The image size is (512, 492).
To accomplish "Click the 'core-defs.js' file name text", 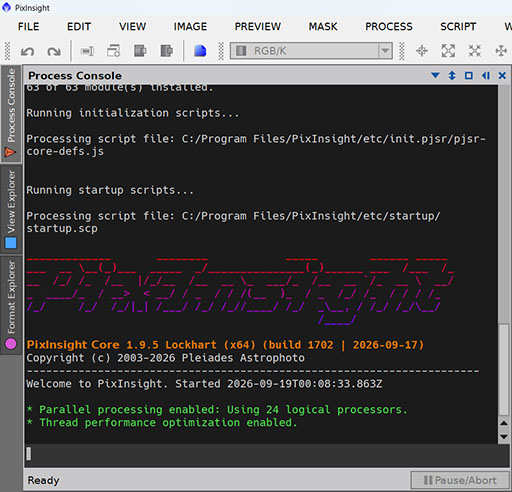I will [x=65, y=152].
